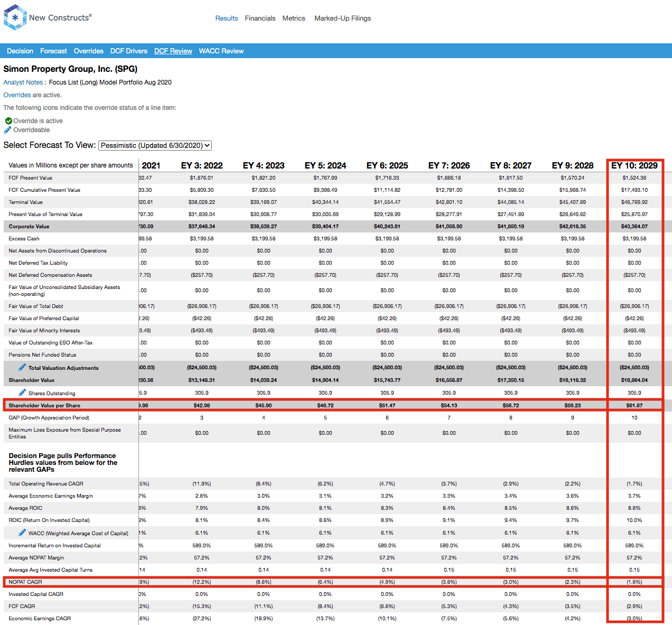Open the Financials top navigation item

(x=260, y=18)
